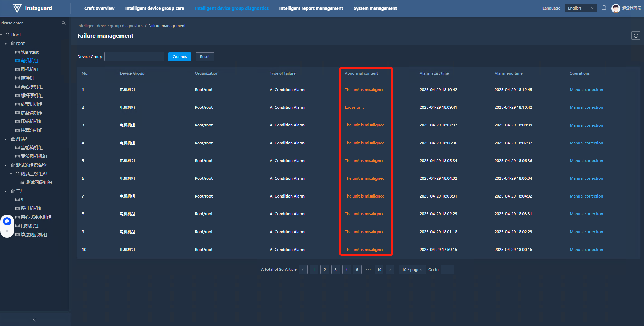Select Yuantest device group in tree
Viewport: 644px width, 326px height.
pos(30,52)
